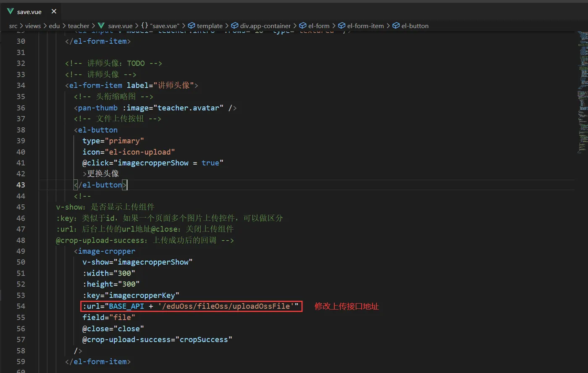Click the curly braces icon in the breadcrumb
This screenshot has height=373, width=588.
(144, 26)
